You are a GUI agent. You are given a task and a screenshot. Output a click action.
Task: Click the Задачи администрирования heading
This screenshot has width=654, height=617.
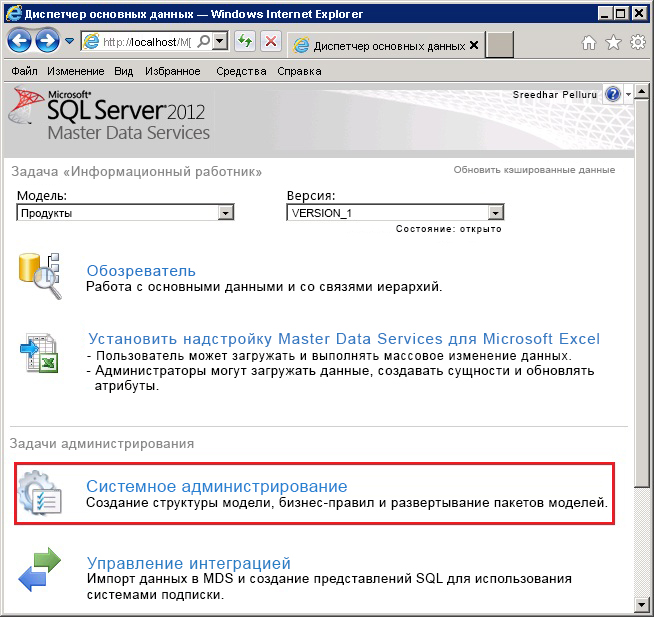tap(102, 443)
